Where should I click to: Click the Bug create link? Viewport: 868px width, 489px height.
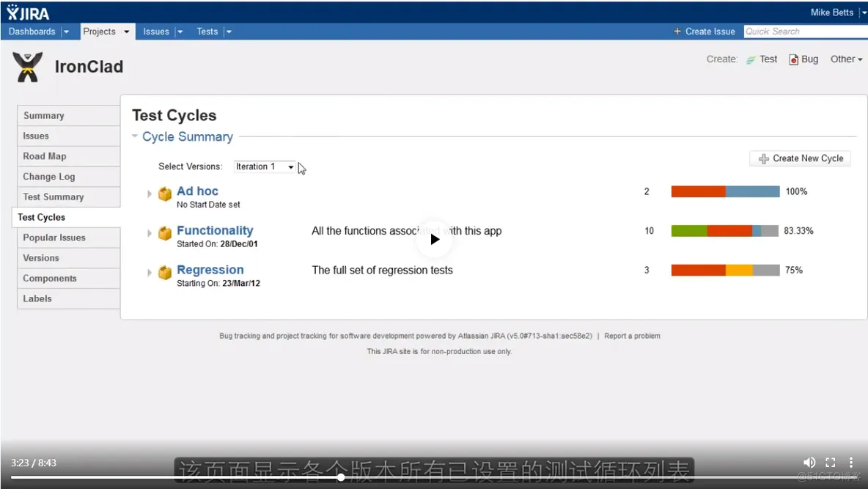[809, 59]
